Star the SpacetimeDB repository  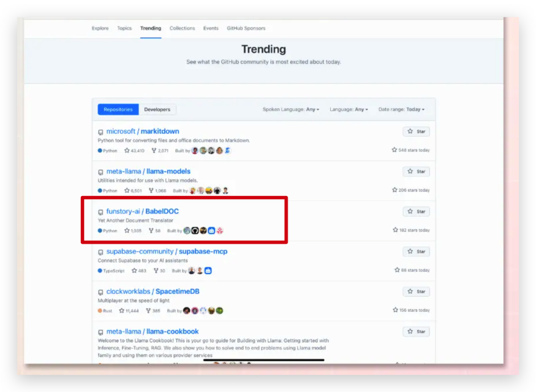(x=416, y=292)
